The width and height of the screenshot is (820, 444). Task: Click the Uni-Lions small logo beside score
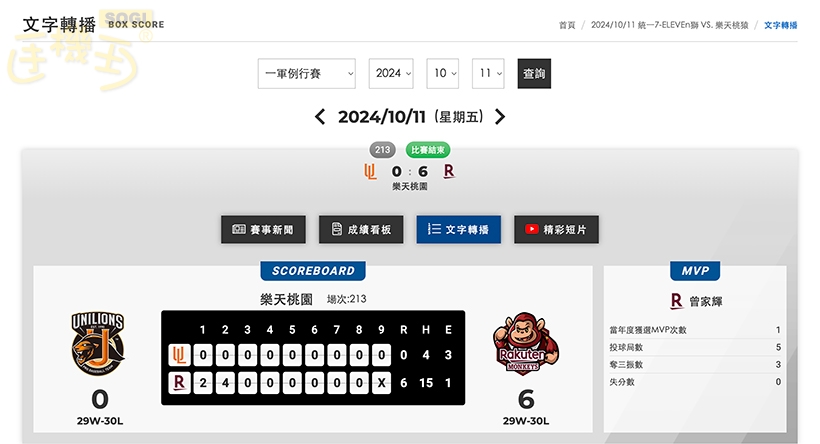370,171
